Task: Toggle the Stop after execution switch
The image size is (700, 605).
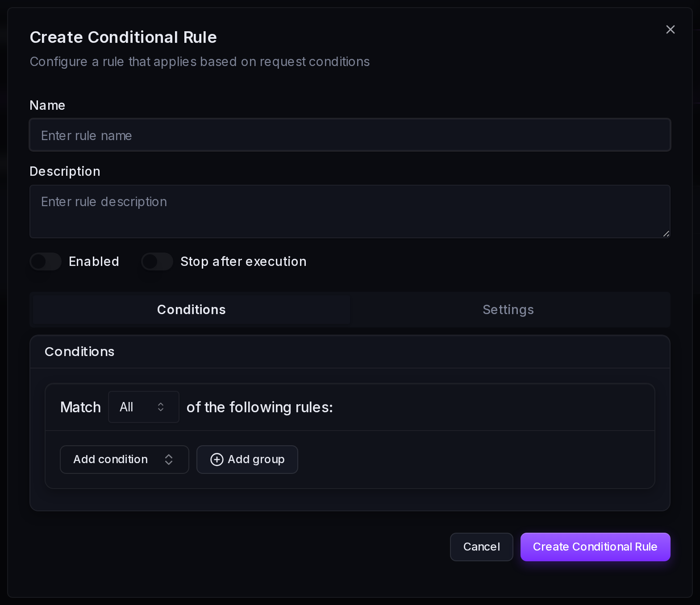Action: coord(157,261)
